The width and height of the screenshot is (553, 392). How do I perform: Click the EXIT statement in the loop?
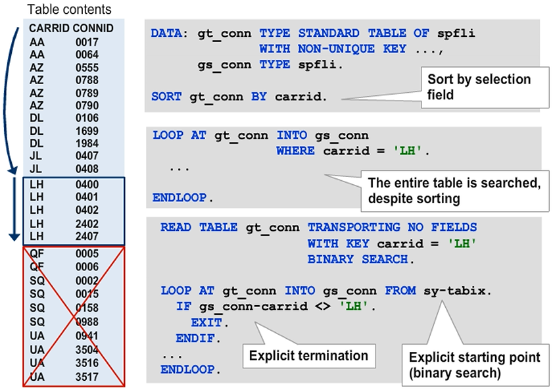click(x=210, y=322)
